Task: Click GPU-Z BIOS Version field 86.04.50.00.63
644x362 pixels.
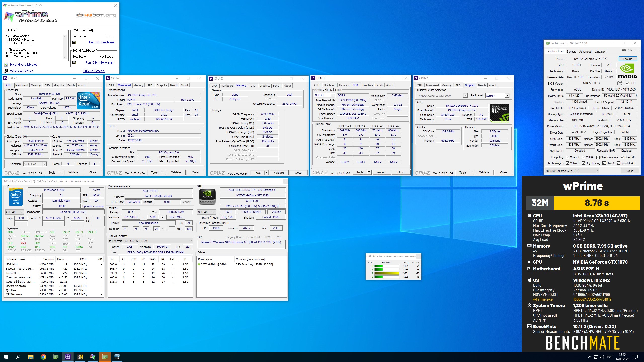Action: [x=591, y=83]
